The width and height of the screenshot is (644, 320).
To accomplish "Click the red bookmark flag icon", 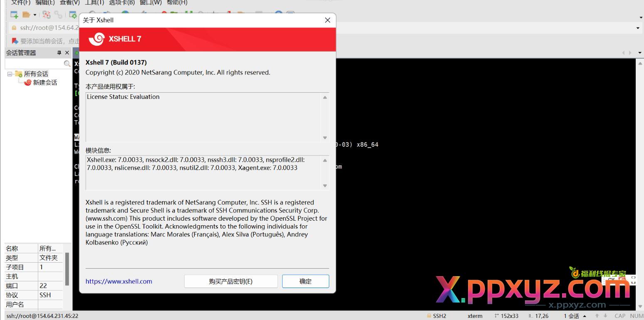I will [15, 41].
